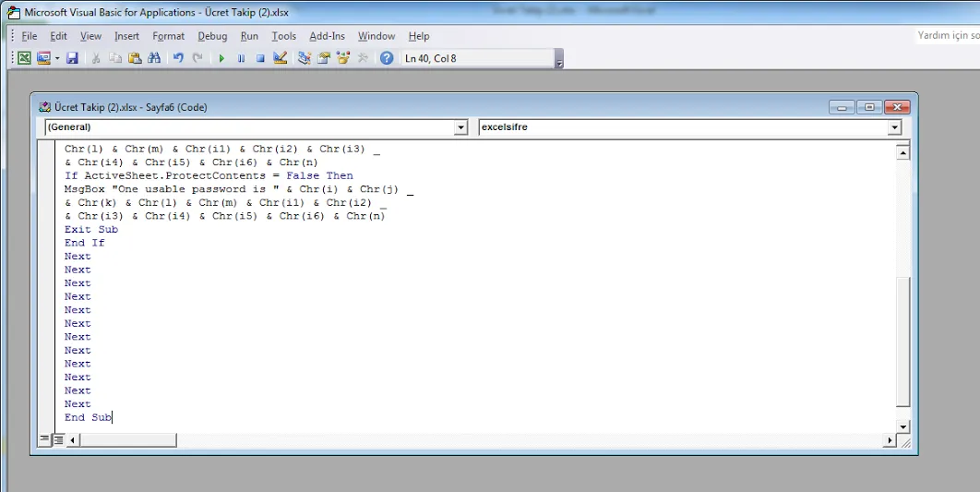Open the Debug menu
Viewport: 980px width, 492px height.
(x=212, y=36)
